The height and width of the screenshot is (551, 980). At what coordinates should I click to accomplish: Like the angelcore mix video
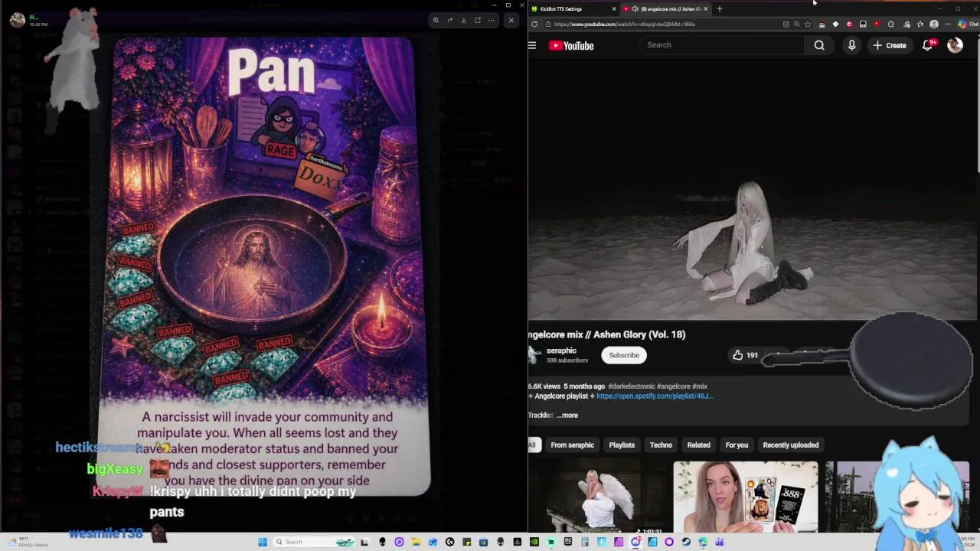744,355
